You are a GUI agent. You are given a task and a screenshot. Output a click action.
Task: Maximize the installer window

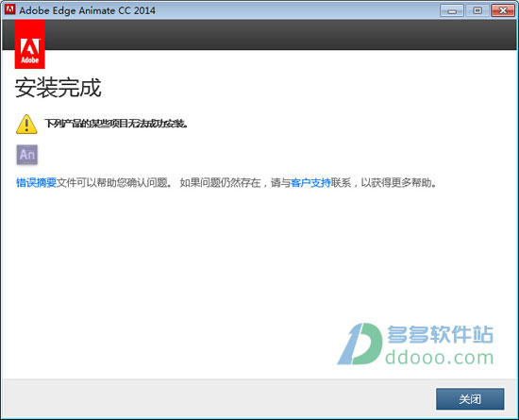click(x=477, y=10)
